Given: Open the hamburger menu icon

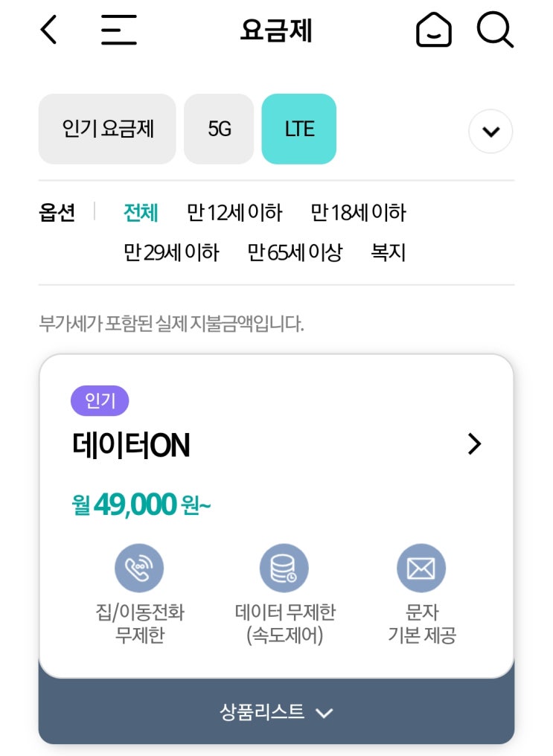Looking at the screenshot, I should coord(118,31).
